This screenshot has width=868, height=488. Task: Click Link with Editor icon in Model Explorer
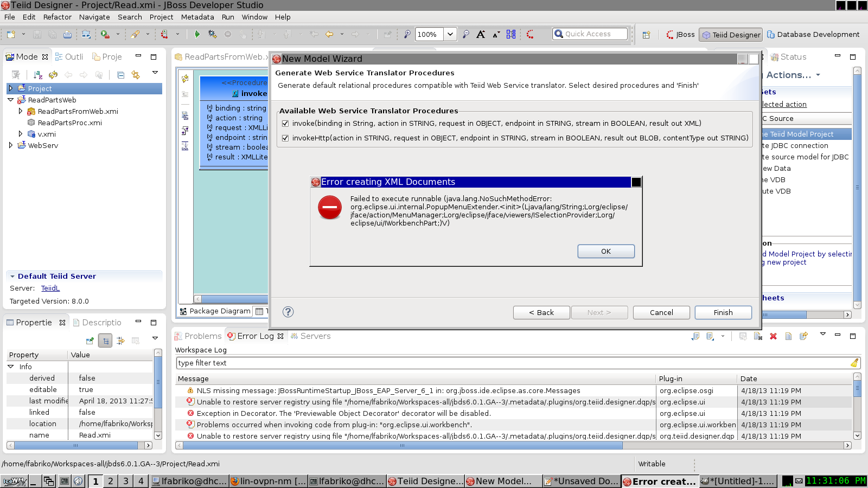[x=136, y=75]
